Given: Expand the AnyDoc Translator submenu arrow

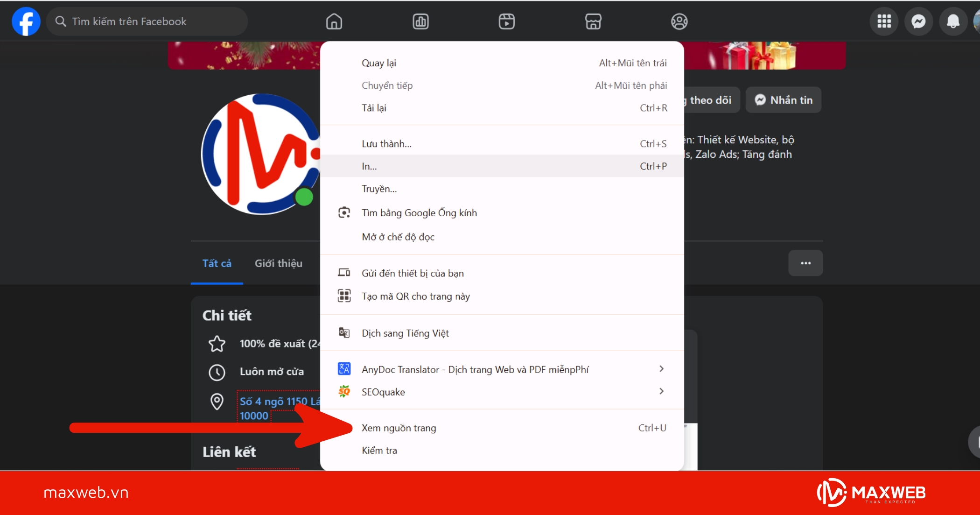Looking at the screenshot, I should coord(661,368).
